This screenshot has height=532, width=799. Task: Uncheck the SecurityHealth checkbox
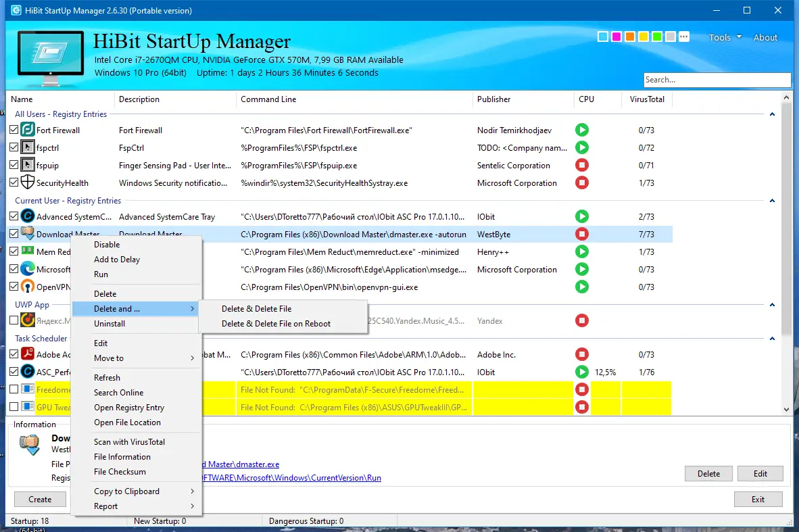click(x=14, y=183)
